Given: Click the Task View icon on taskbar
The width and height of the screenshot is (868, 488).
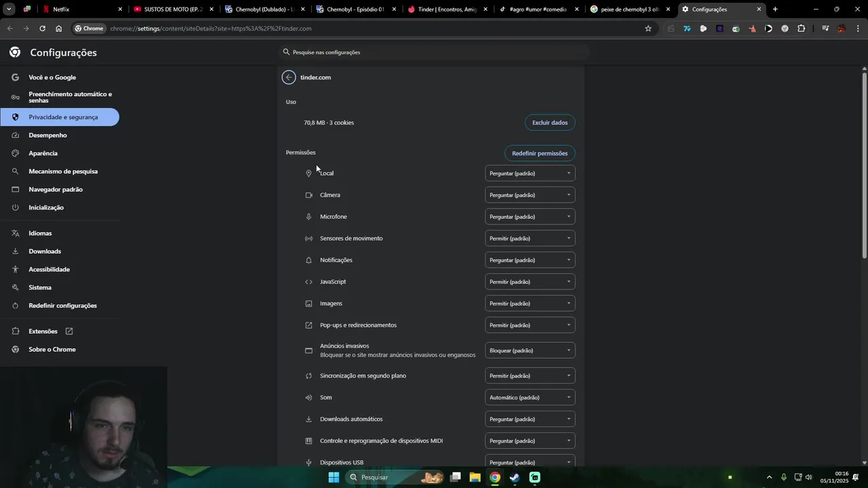Looking at the screenshot, I should coord(456,477).
